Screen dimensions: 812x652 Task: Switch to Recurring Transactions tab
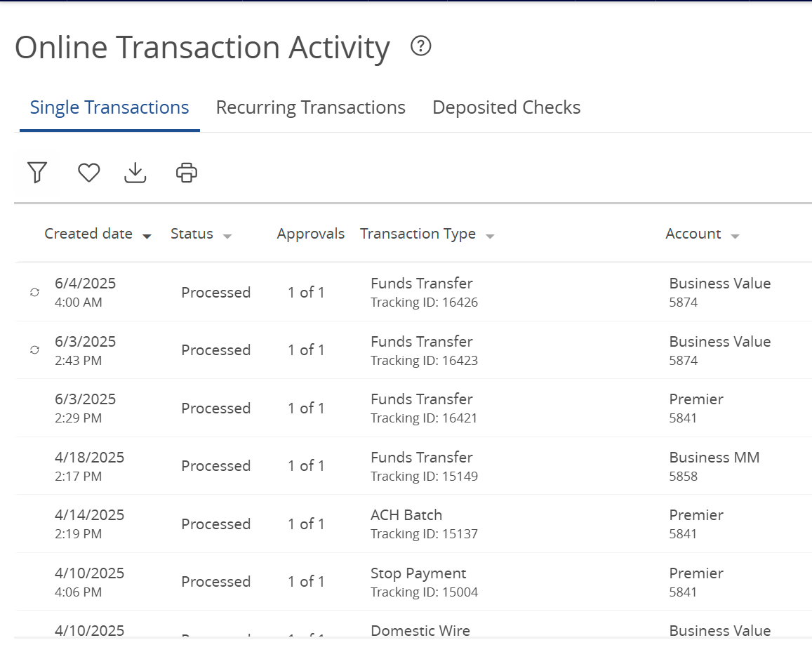(310, 107)
